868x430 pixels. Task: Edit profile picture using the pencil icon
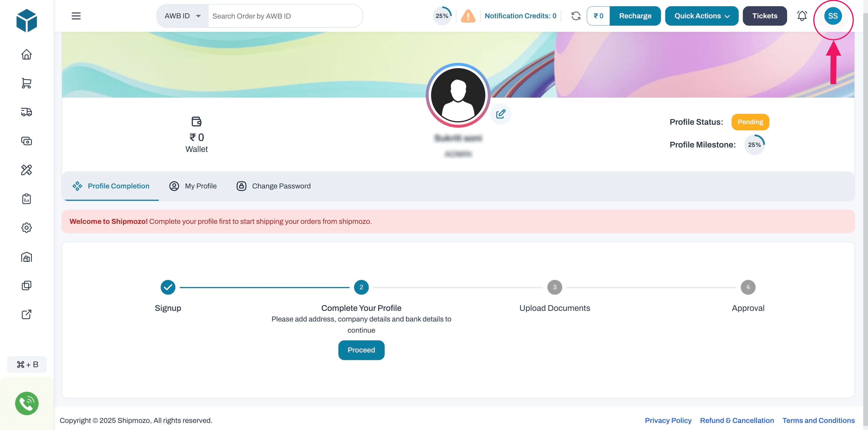coord(501,114)
